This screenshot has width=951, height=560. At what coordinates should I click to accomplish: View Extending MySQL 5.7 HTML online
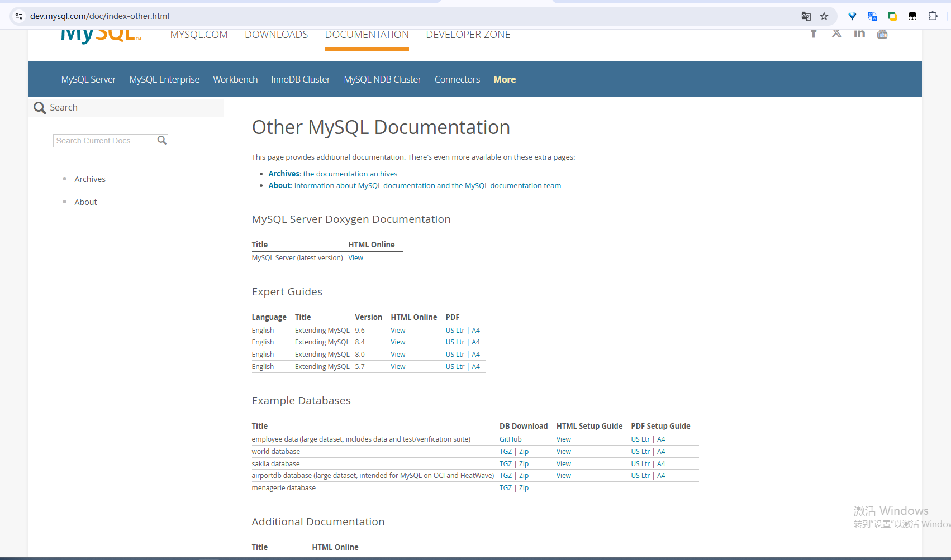pyautogui.click(x=398, y=367)
